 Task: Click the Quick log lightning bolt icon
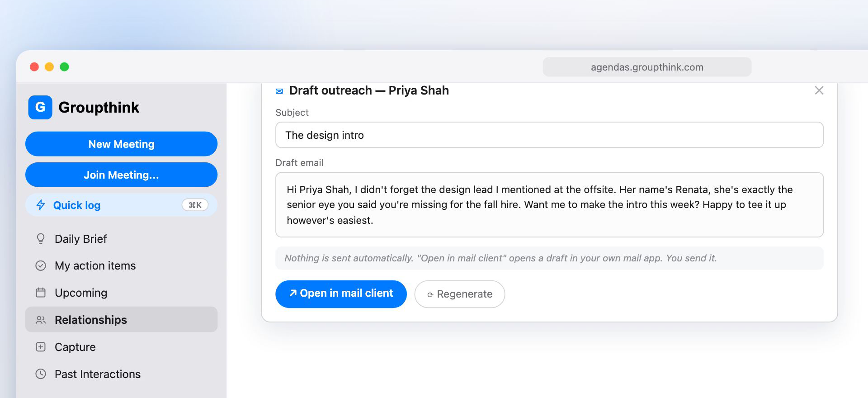(41, 205)
